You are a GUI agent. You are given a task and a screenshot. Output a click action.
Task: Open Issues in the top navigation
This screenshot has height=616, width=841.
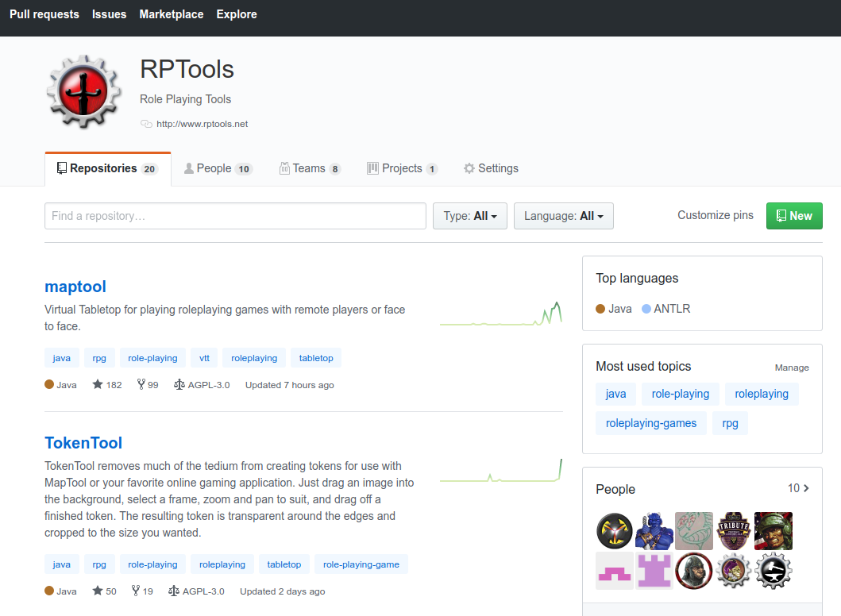[x=110, y=14]
